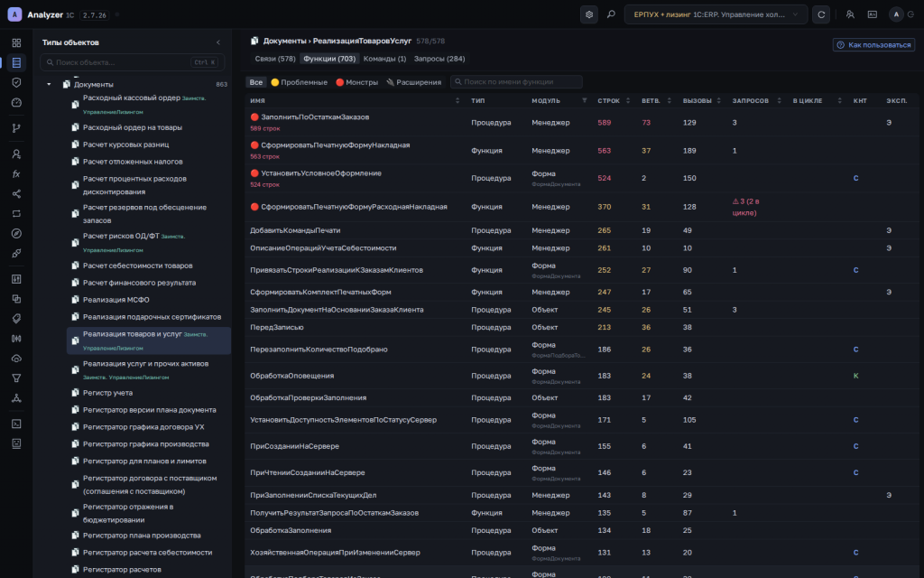Open the user avatar 'A' in top bar
Image resolution: width=924 pixels, height=578 pixels.
coord(896,14)
